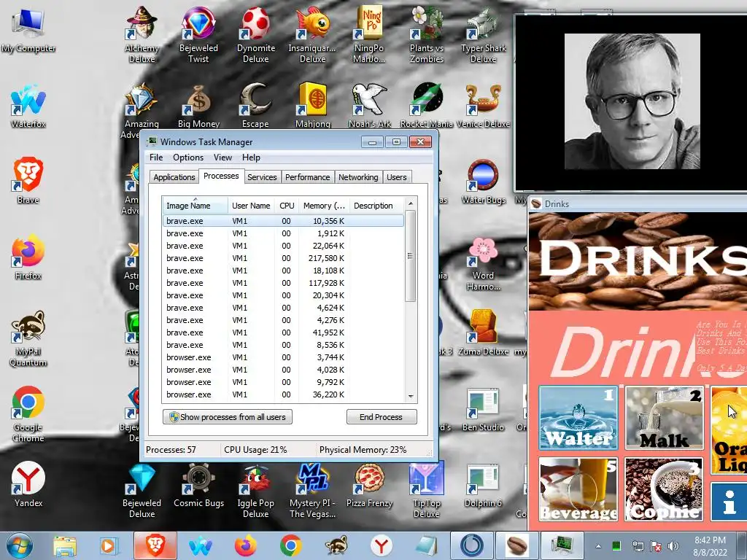Select the browser.exe row using 36,220 K
The image size is (747, 560).
point(283,394)
